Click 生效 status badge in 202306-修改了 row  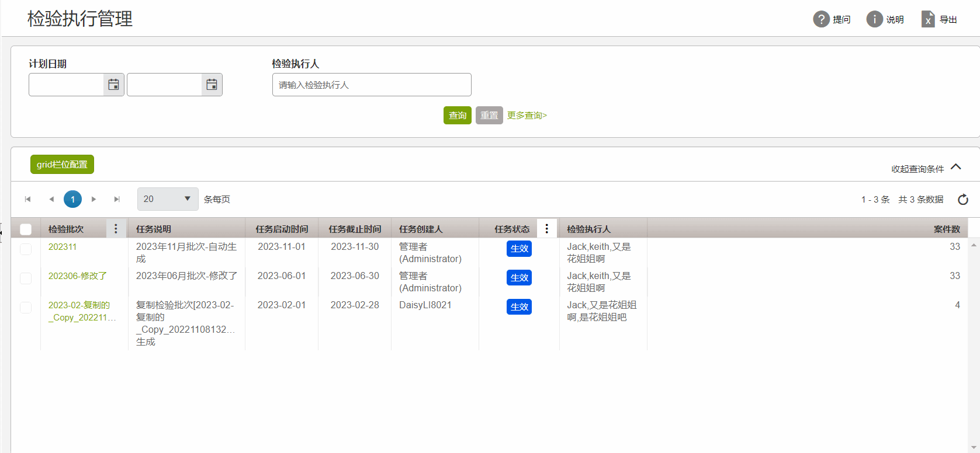(x=519, y=278)
